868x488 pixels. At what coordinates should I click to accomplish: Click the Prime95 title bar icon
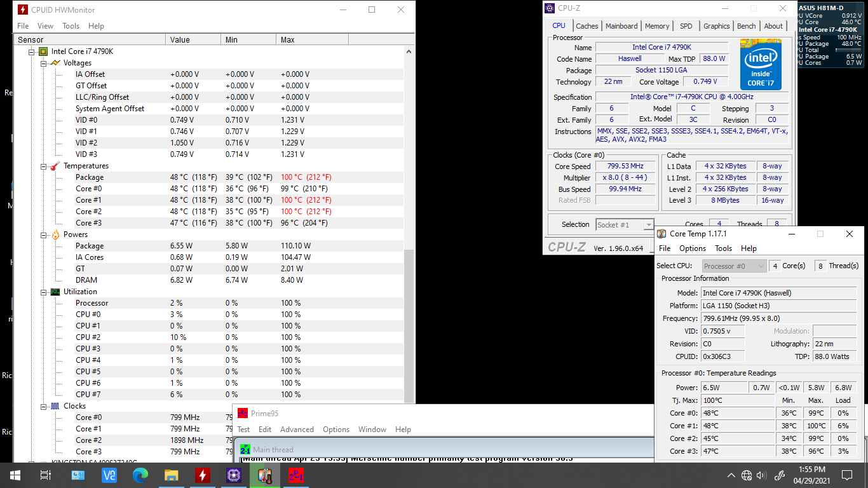point(243,413)
